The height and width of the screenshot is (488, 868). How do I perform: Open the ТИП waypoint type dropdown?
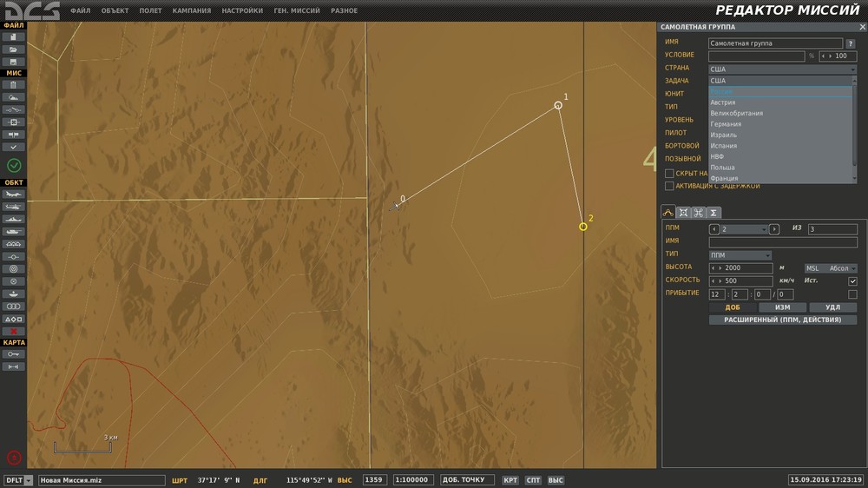[x=740, y=254]
